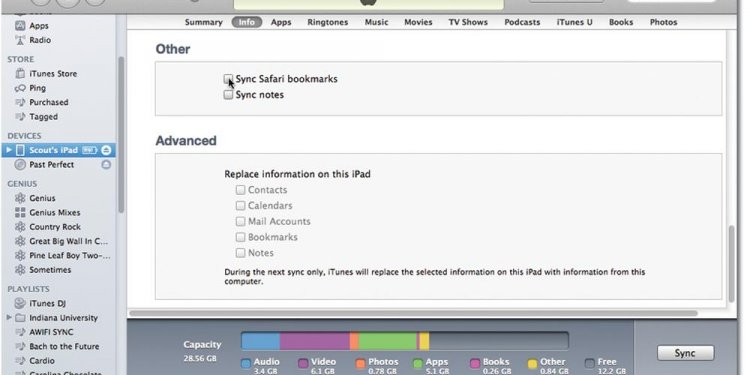Click Books pink legend swatch
The image size is (750, 375).
coord(475,364)
